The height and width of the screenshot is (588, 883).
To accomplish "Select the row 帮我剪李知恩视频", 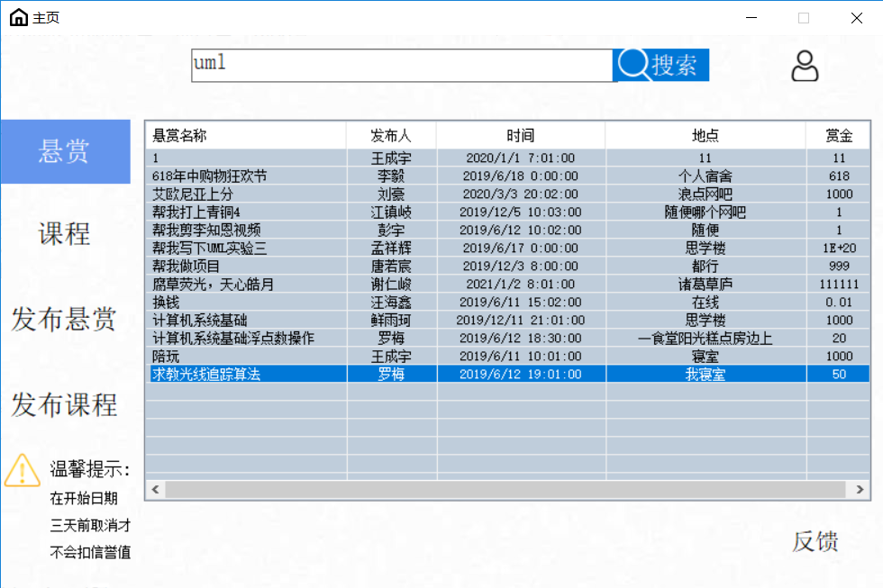I will [508, 231].
